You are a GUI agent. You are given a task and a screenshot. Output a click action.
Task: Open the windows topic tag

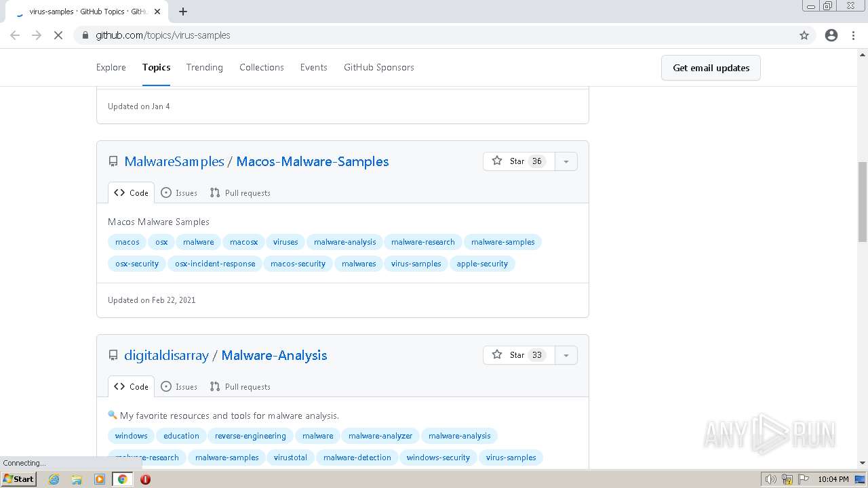[132, 436]
